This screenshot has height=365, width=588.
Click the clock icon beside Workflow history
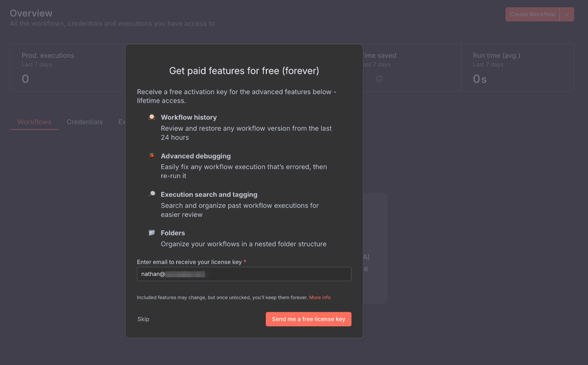(152, 117)
